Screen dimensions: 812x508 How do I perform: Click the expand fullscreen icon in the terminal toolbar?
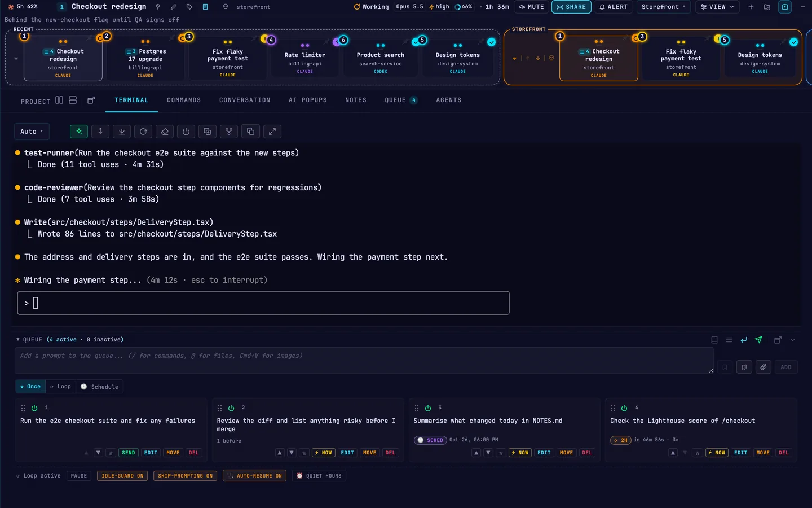click(x=272, y=132)
